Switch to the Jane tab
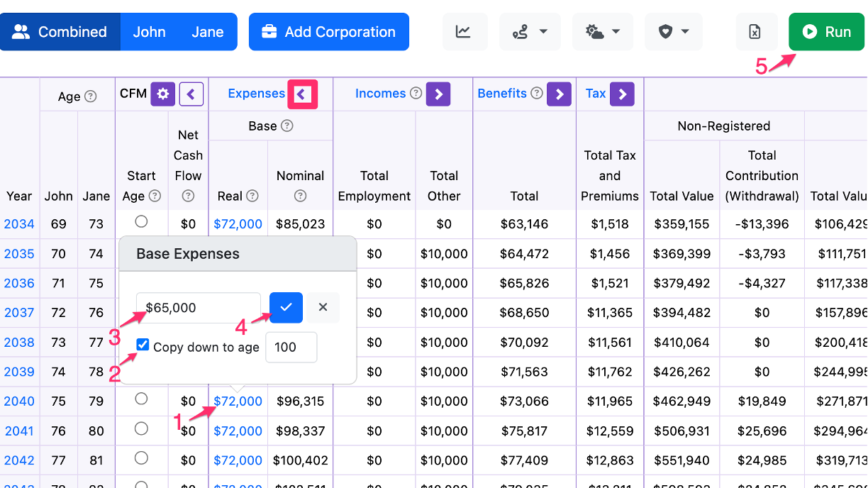 tap(207, 32)
